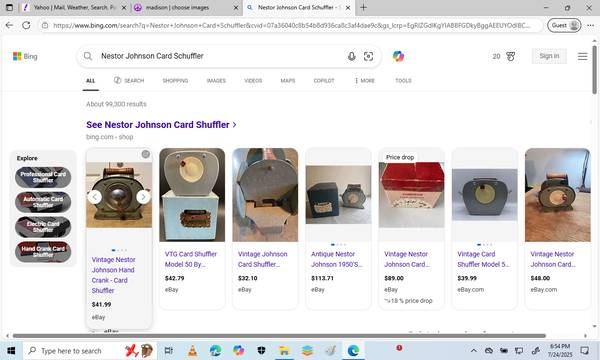Open VLC from the taskbar
Screen dimensions: 600x360
[x=192, y=350]
